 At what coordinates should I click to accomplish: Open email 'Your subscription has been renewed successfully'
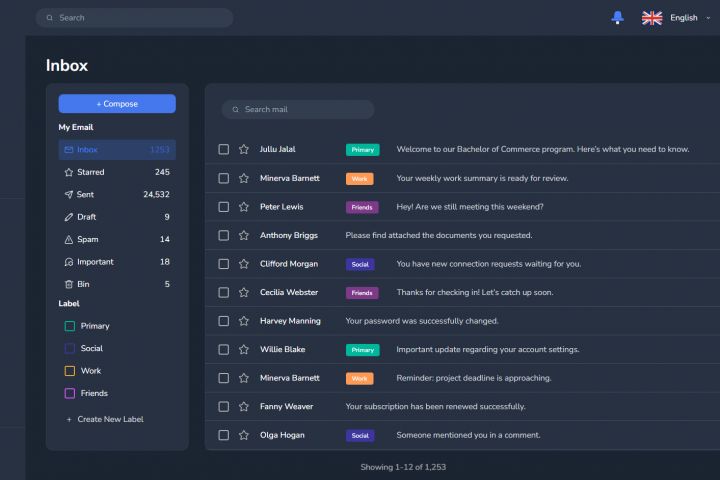click(435, 407)
